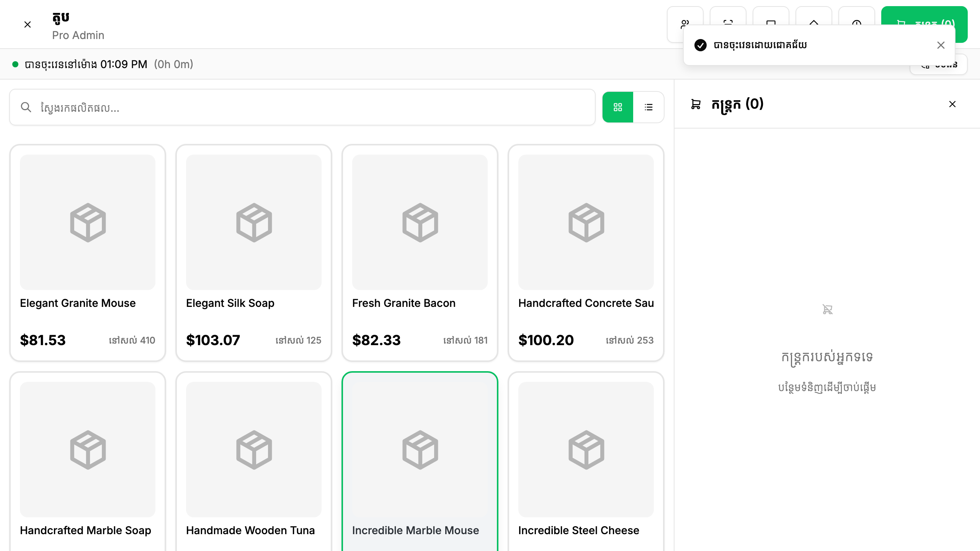Image resolution: width=980 pixels, height=551 pixels.
Task: Select the Handcrafted Concrete Sau product name
Action: click(586, 303)
